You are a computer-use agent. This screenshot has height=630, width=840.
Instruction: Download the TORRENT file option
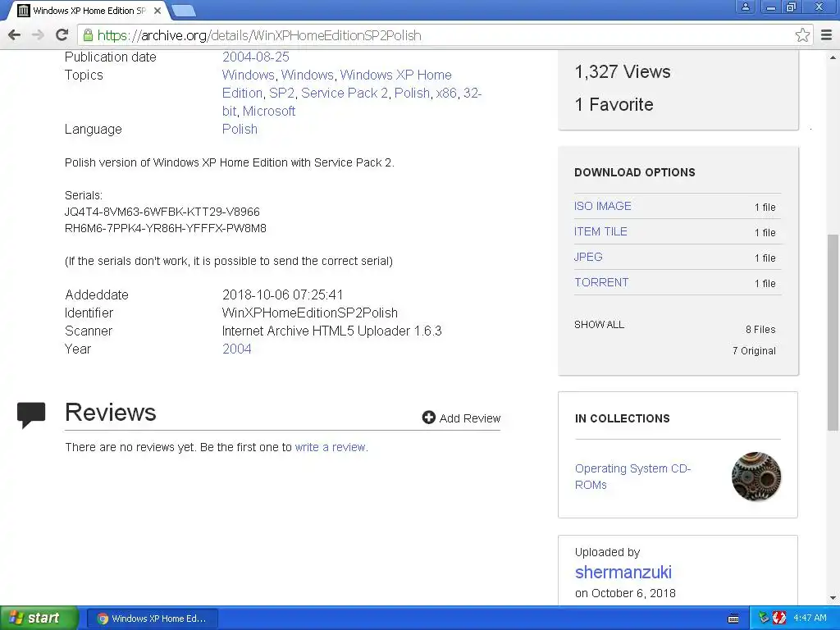601,282
